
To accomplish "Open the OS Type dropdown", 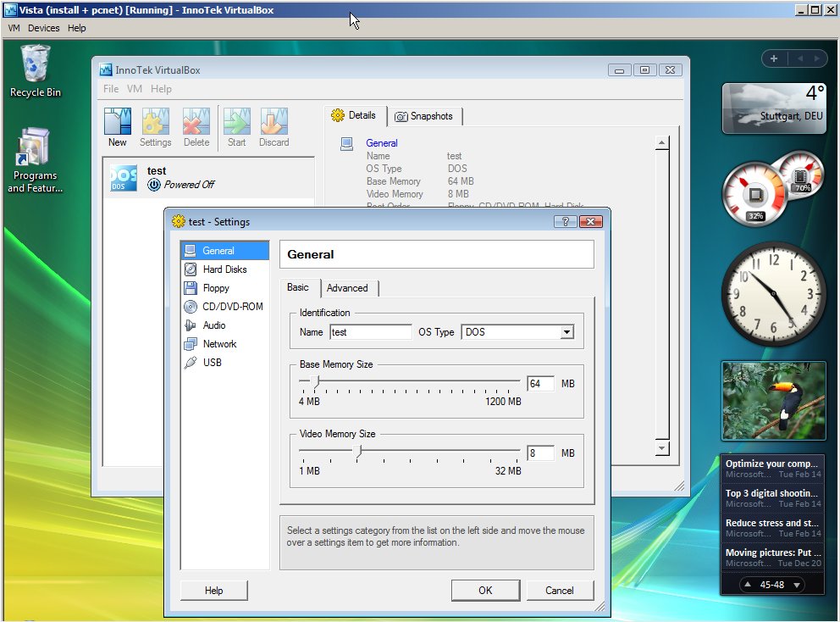I will coord(566,332).
